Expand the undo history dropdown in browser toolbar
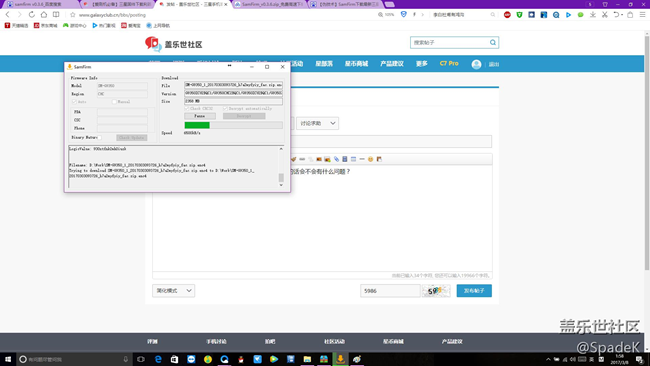Screen dimensions: 650x366 click(x=622, y=15)
